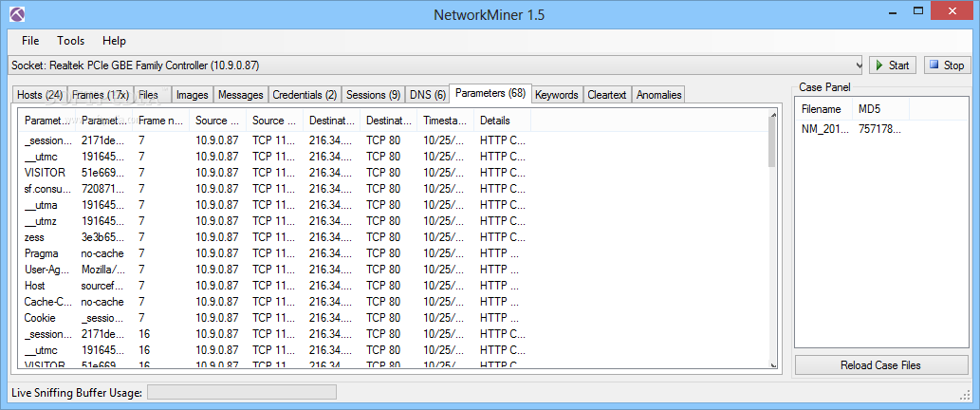Viewport: 980px width, 410px height.
Task: Switch to the Hosts (24) tab
Action: coord(40,95)
